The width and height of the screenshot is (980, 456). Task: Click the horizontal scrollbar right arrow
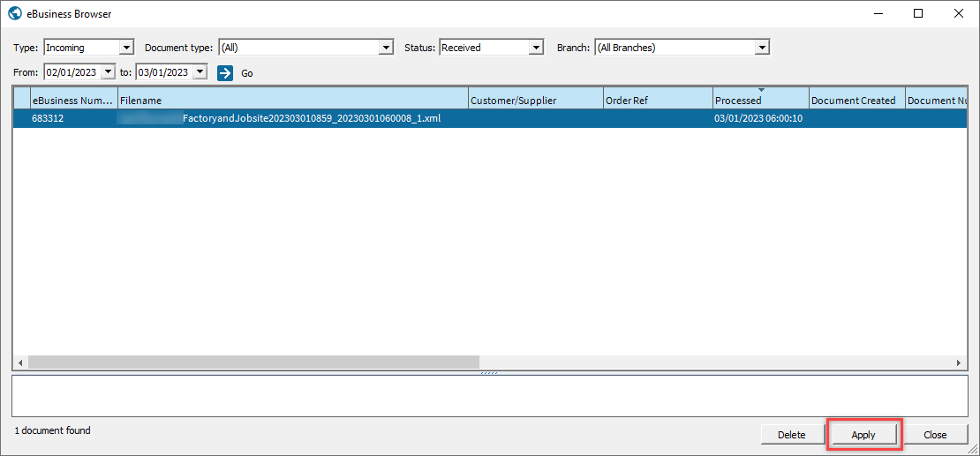coord(960,363)
